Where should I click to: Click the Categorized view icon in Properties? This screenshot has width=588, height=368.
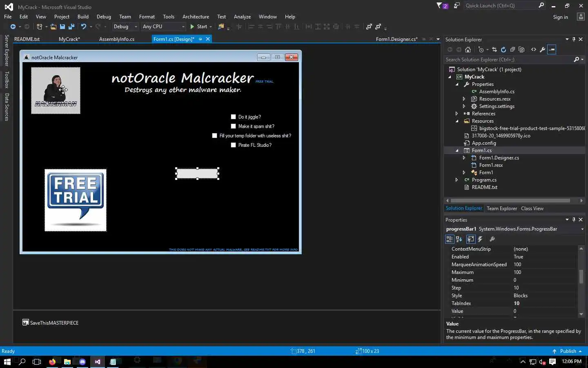pos(450,239)
